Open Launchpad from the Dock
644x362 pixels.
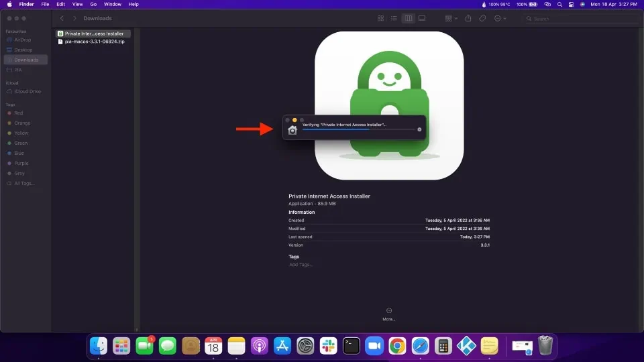(121, 346)
